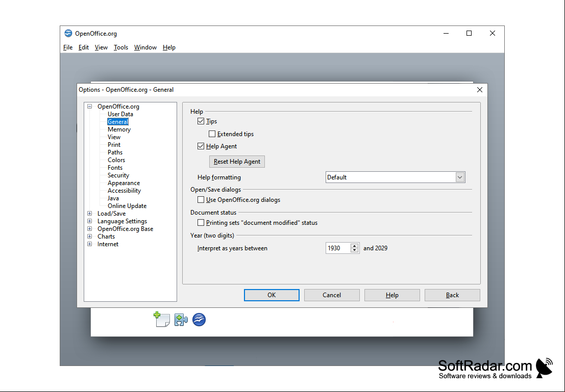Screen dimensions: 565x392
Task: Open the Help menu in menu bar
Action: click(x=169, y=47)
